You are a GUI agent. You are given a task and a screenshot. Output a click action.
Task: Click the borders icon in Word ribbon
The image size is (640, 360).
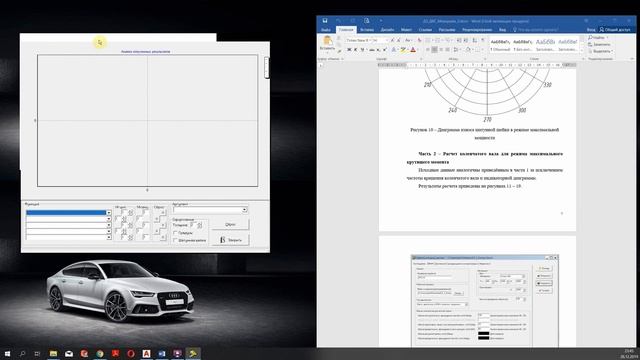pyautogui.click(x=477, y=50)
